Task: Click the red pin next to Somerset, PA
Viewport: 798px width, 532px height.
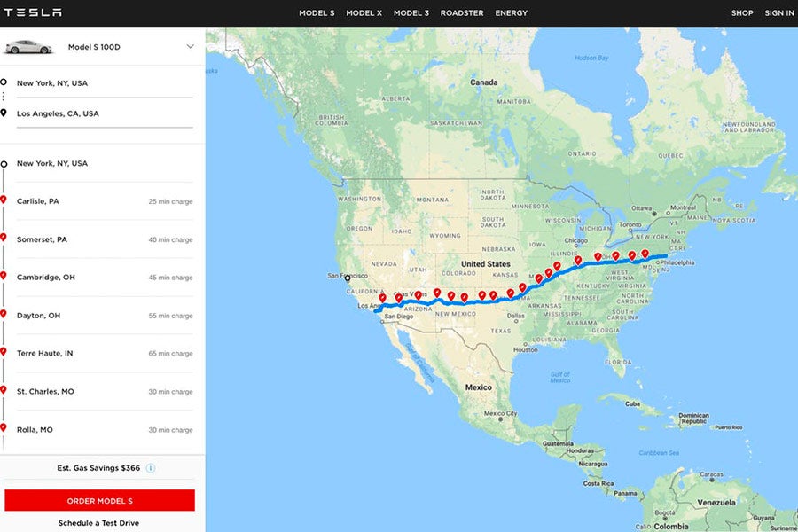Action: click(x=4, y=238)
